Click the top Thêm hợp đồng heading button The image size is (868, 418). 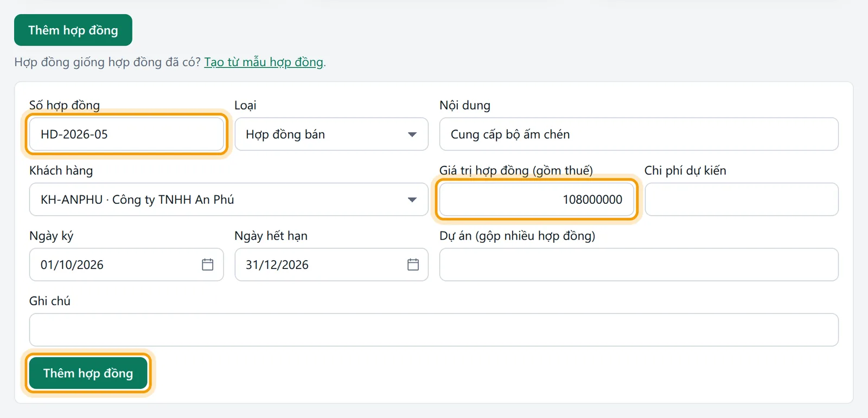tap(73, 30)
